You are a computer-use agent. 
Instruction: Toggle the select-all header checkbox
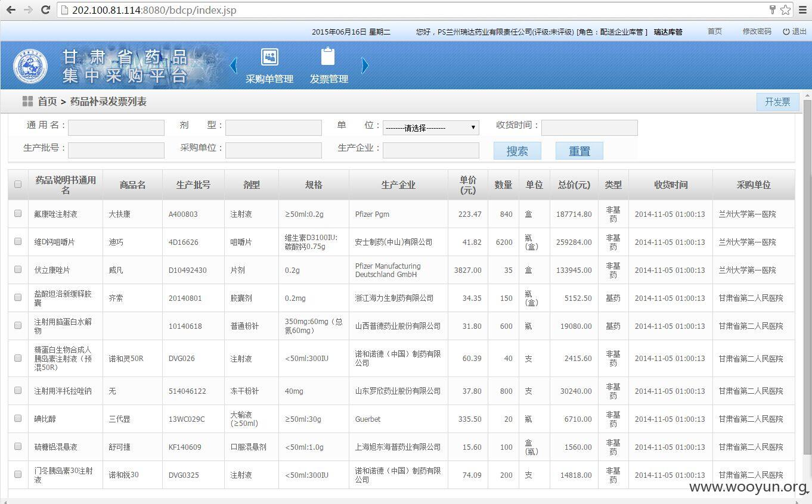tap(18, 184)
